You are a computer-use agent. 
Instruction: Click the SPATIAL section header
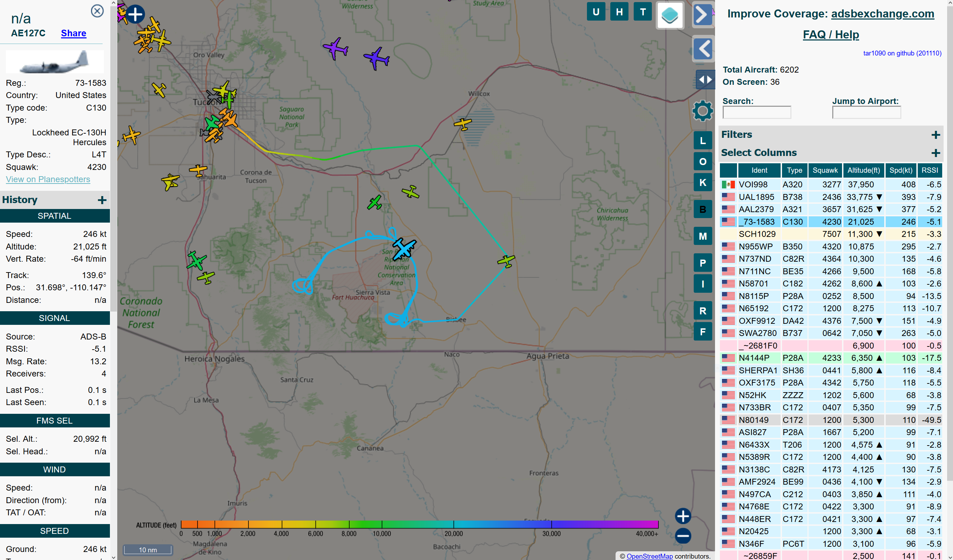[x=55, y=216]
